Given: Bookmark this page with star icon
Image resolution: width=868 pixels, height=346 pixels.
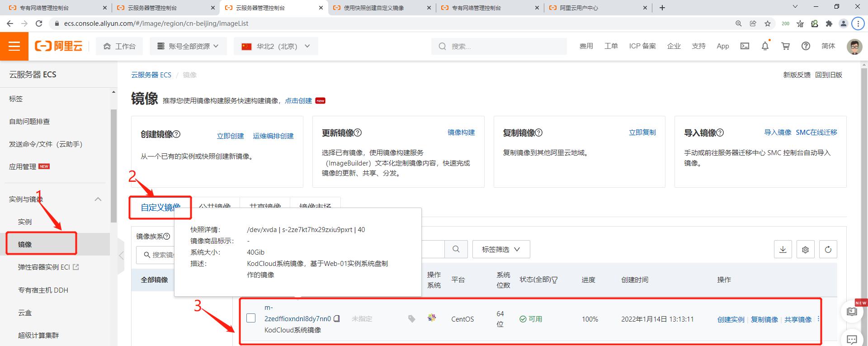Looking at the screenshot, I should pos(768,24).
